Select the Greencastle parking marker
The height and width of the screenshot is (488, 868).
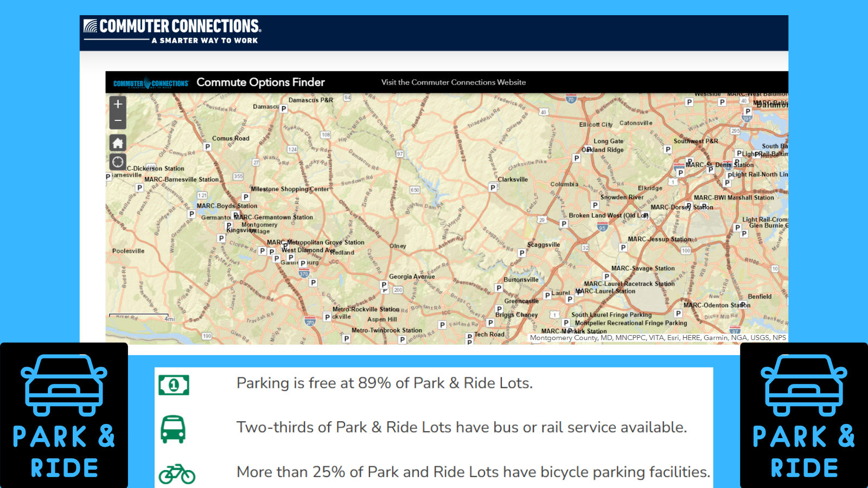tap(499, 309)
